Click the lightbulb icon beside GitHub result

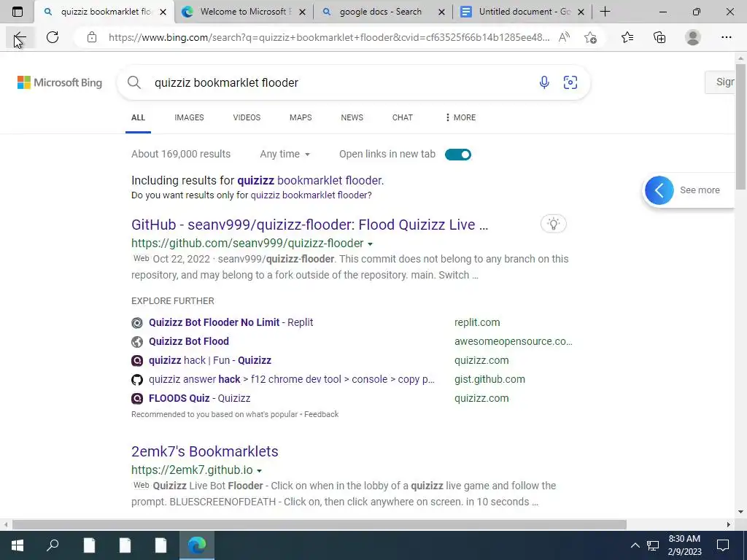click(553, 224)
